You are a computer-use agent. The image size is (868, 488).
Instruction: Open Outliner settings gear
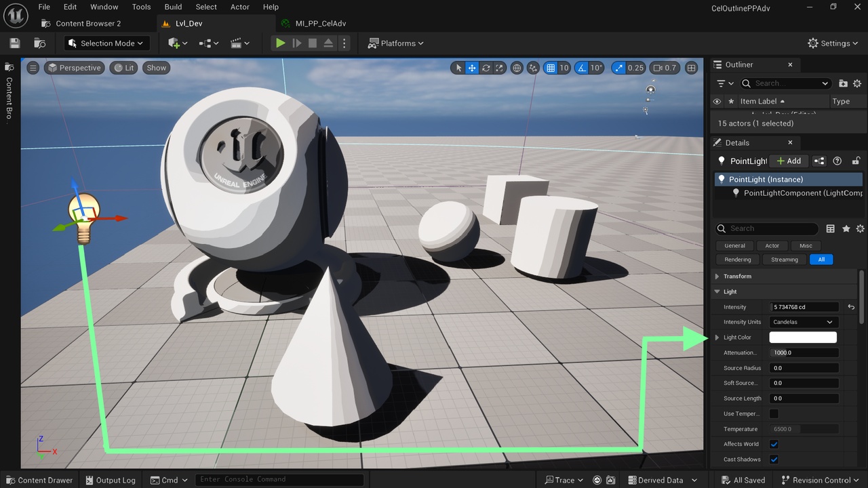[x=857, y=83]
